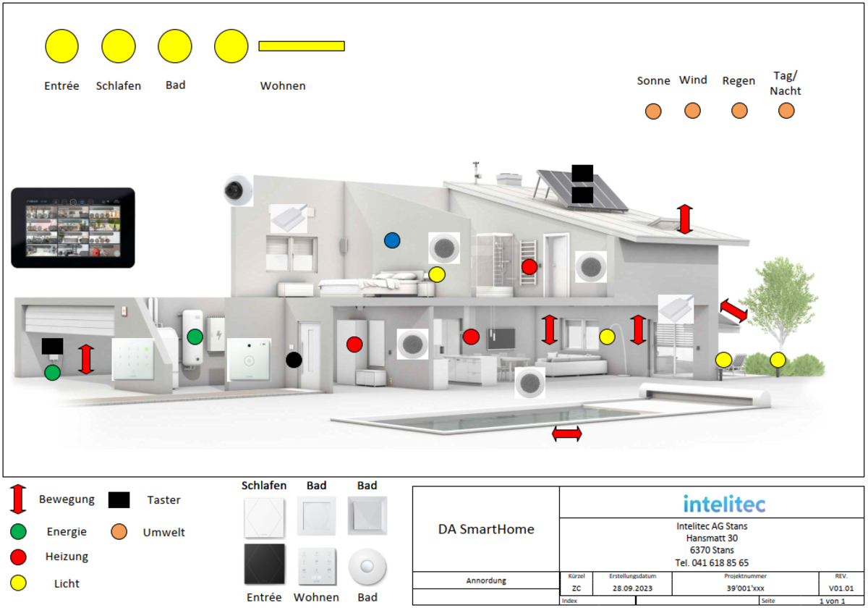Screen dimensions: 868x608
Task: Select the orange Wind sensor circle
Action: [x=692, y=111]
